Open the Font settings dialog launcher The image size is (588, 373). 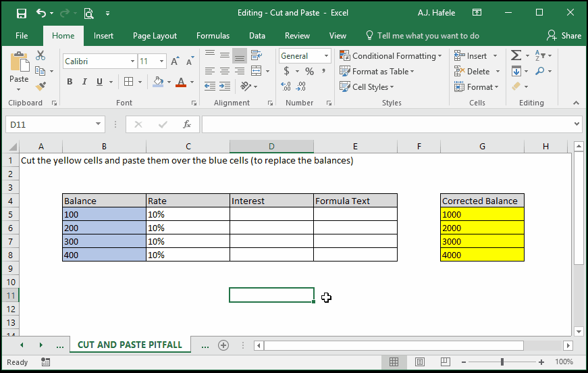pyautogui.click(x=194, y=103)
